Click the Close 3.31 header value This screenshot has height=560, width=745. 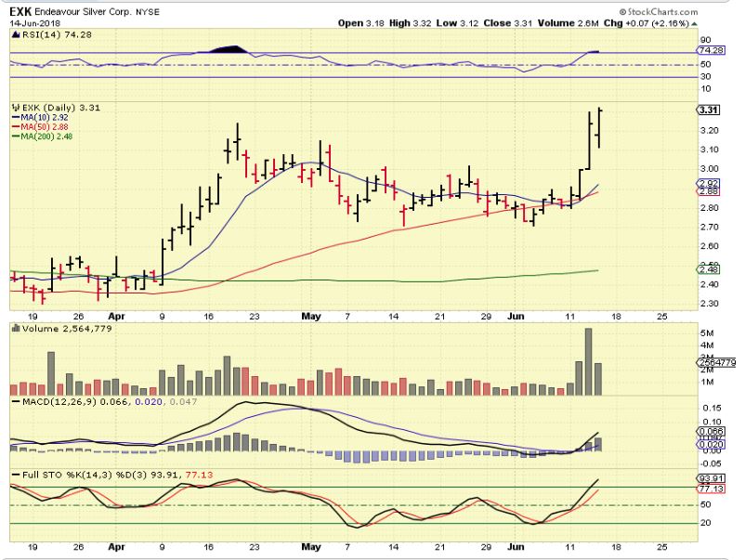pos(507,23)
